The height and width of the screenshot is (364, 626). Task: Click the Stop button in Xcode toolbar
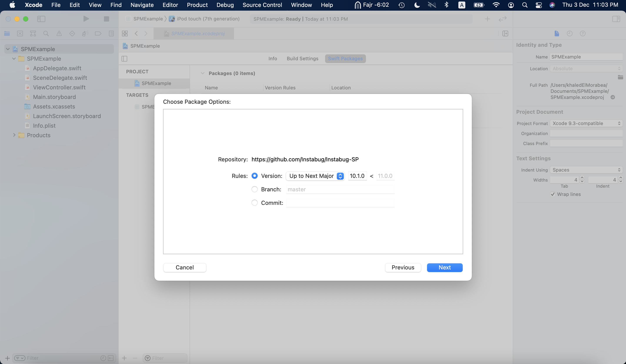(106, 19)
